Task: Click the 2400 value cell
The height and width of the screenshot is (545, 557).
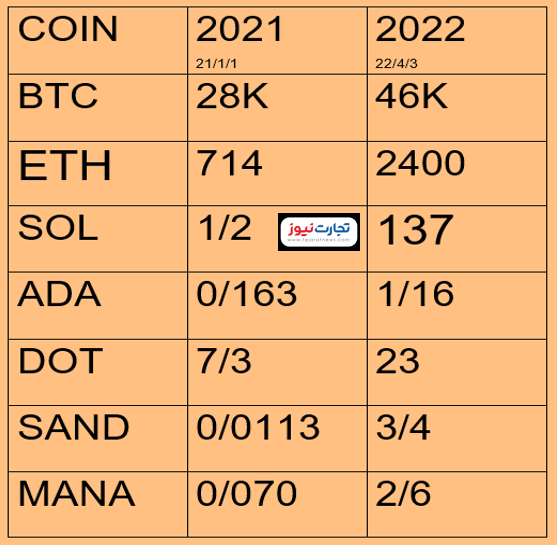Action: pyautogui.click(x=457, y=173)
